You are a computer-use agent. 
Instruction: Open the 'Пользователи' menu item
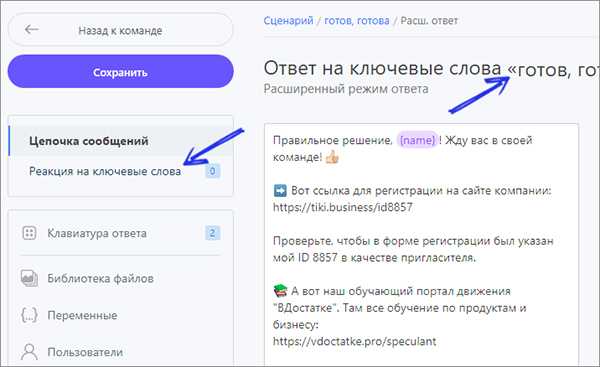pos(85,352)
